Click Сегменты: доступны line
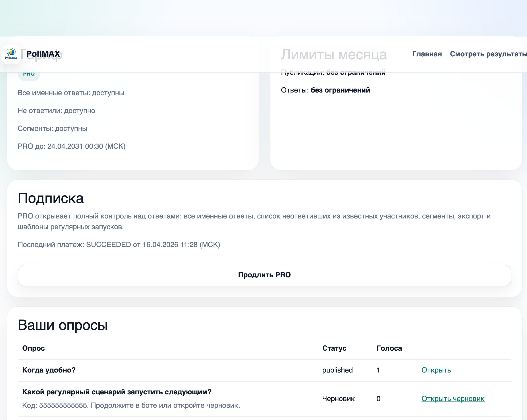The image size is (527, 420). tap(52, 128)
